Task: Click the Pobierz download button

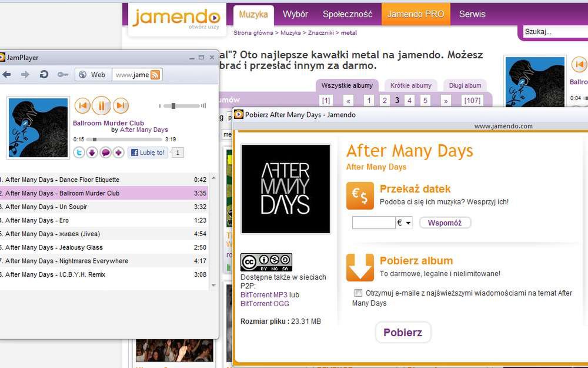Action: tap(403, 332)
